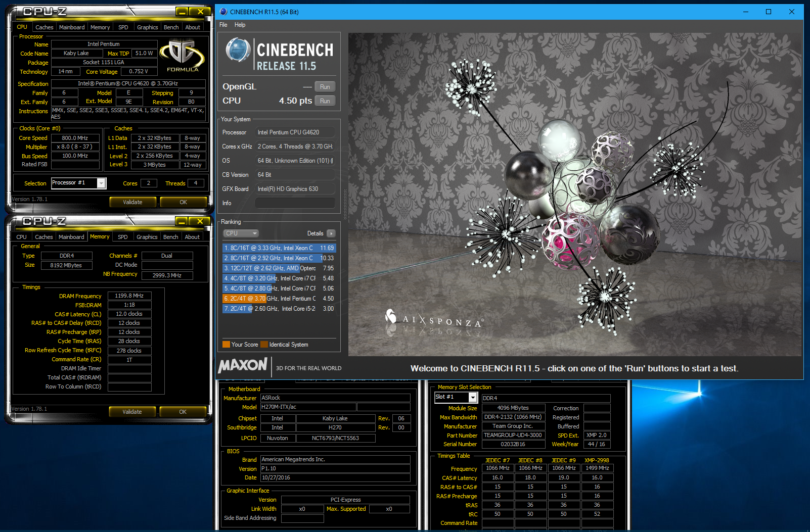Switch to SPD tab in upper CPU-Z

coord(123,27)
